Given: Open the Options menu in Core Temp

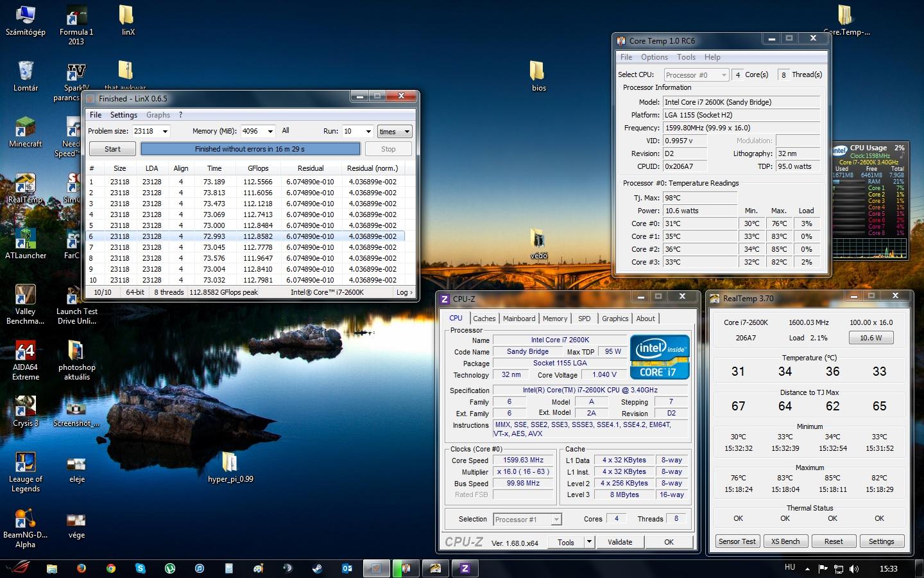Looking at the screenshot, I should (x=654, y=57).
